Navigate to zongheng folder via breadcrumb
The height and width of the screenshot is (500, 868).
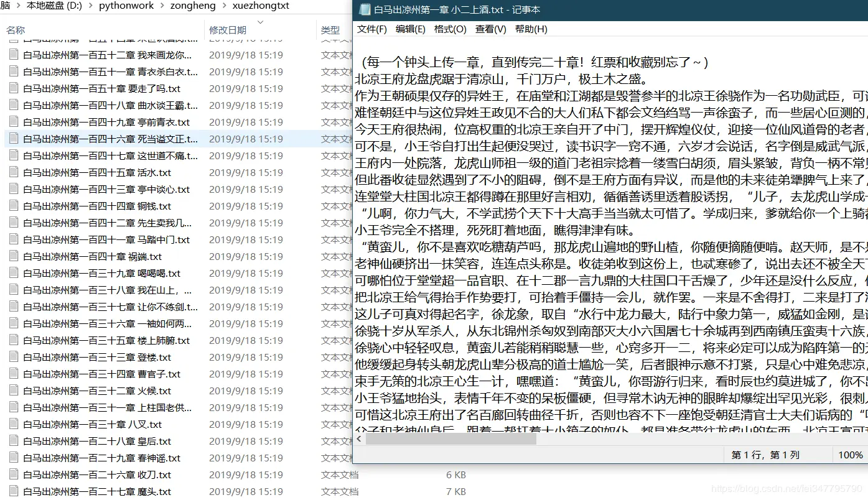pos(191,6)
